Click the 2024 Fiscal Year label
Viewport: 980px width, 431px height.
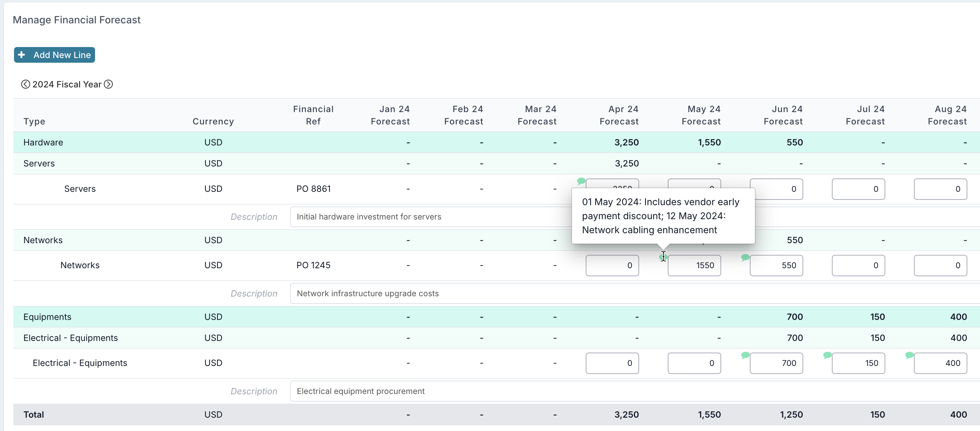point(67,84)
